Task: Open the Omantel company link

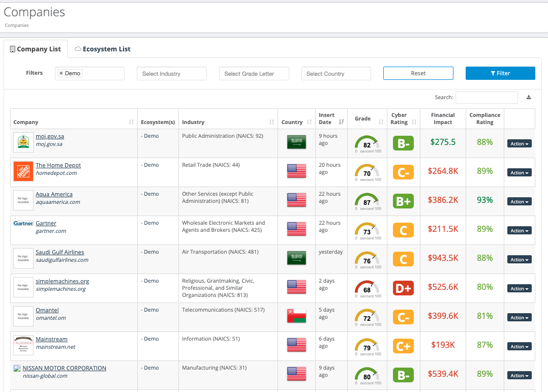Action: pyautogui.click(x=47, y=311)
